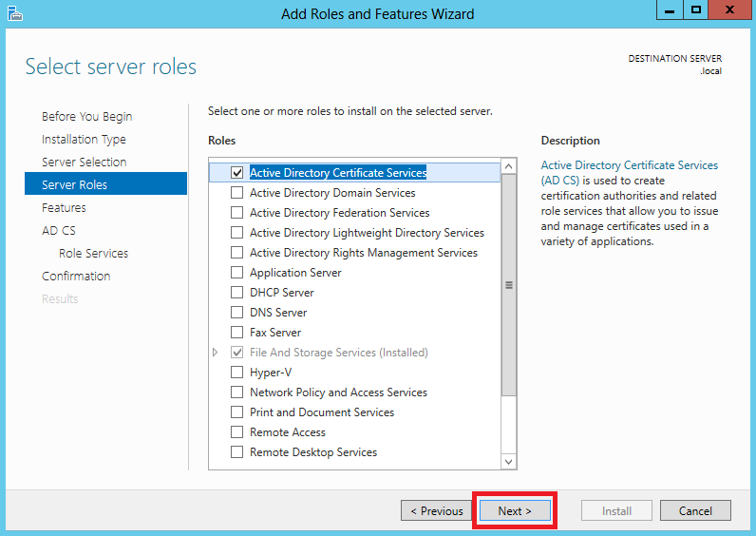Jump to the Confirmation step
Screen dimensions: 756x536
pos(76,276)
